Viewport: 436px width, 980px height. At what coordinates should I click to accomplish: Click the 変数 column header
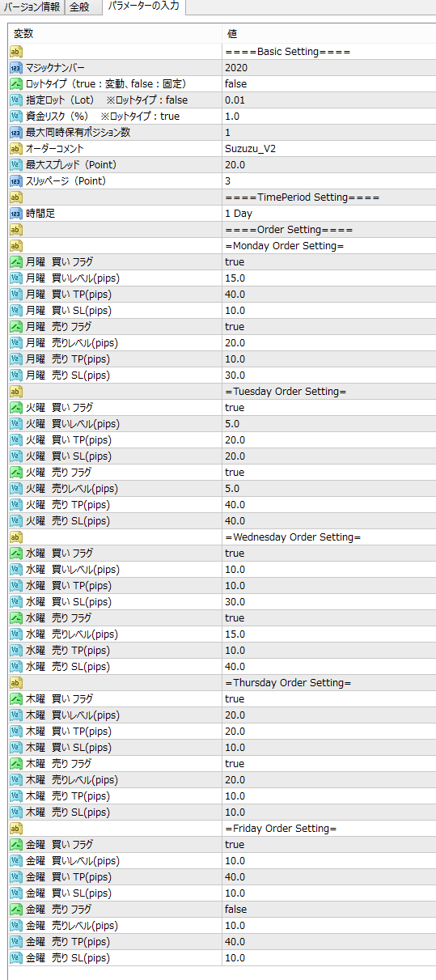tap(115, 34)
